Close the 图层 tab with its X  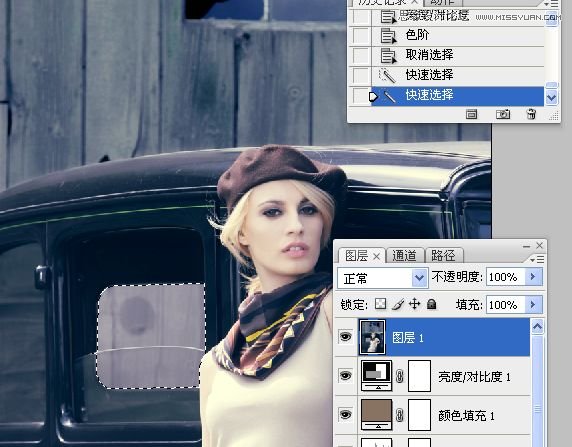click(x=377, y=257)
